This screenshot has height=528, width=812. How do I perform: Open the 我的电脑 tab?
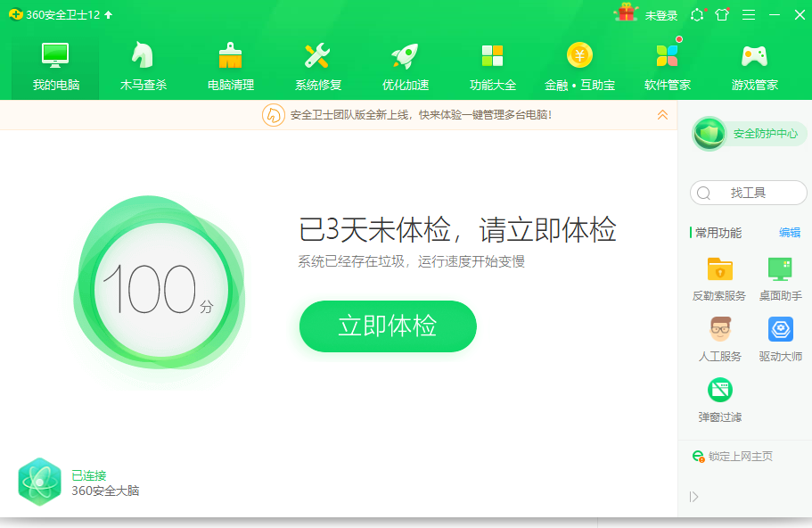55,66
